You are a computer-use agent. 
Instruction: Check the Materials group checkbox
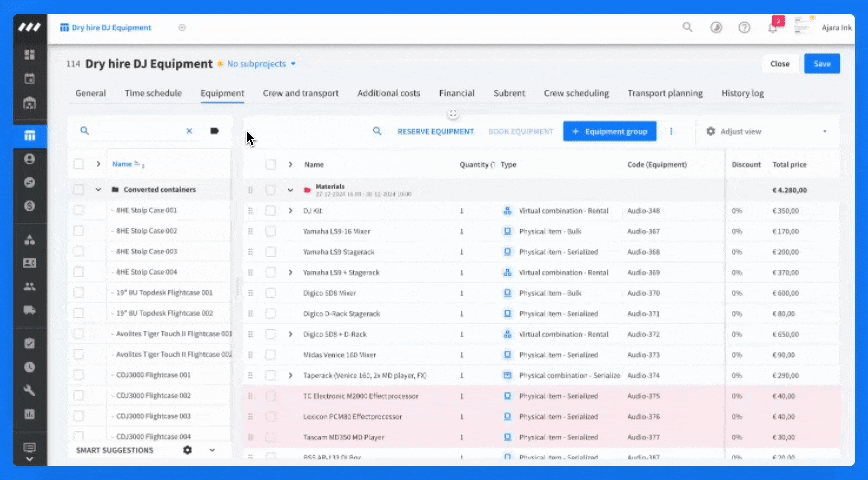coord(270,190)
